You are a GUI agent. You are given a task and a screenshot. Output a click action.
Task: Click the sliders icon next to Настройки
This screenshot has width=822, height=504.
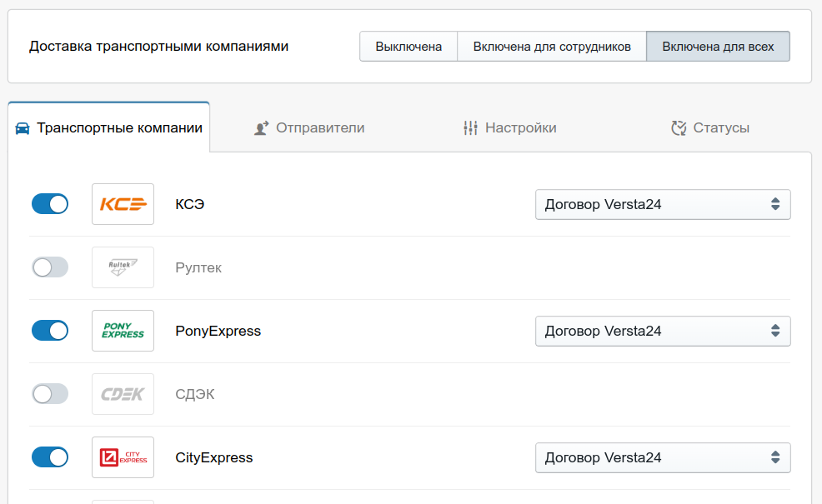coord(470,127)
